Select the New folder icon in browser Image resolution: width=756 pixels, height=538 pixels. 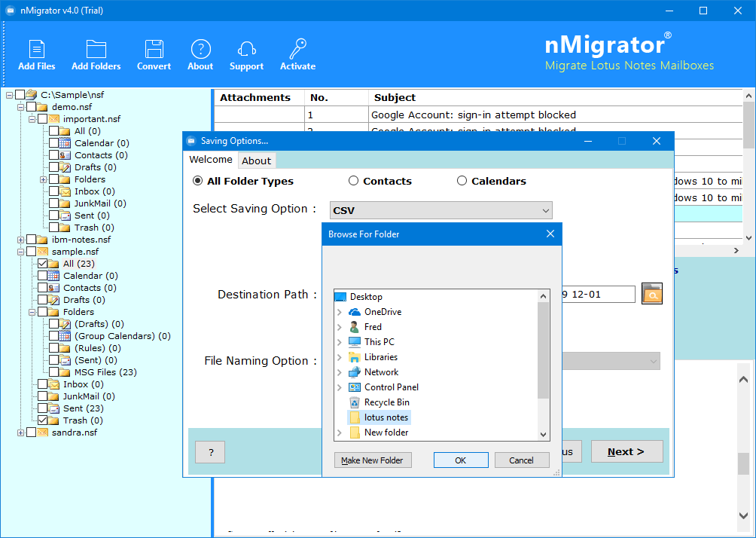coord(355,433)
